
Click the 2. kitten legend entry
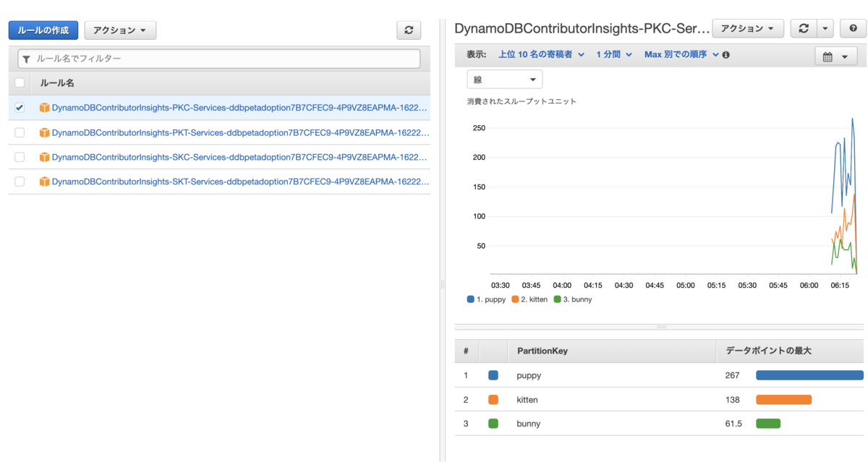pos(529,299)
